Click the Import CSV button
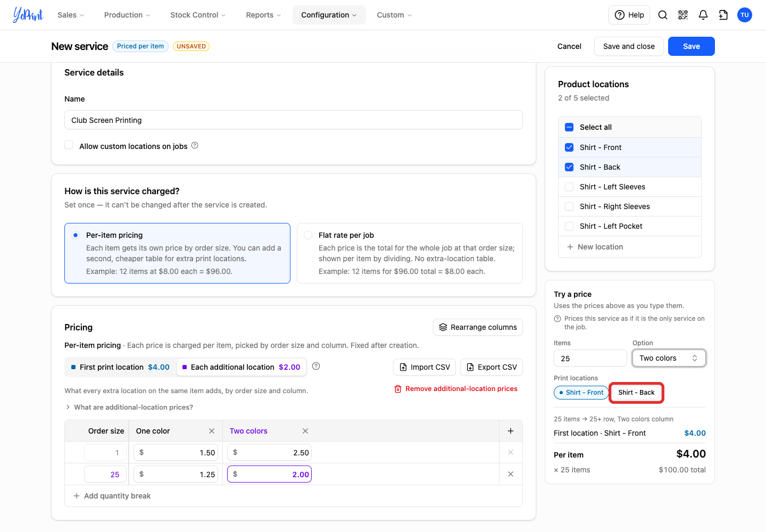 coord(425,367)
